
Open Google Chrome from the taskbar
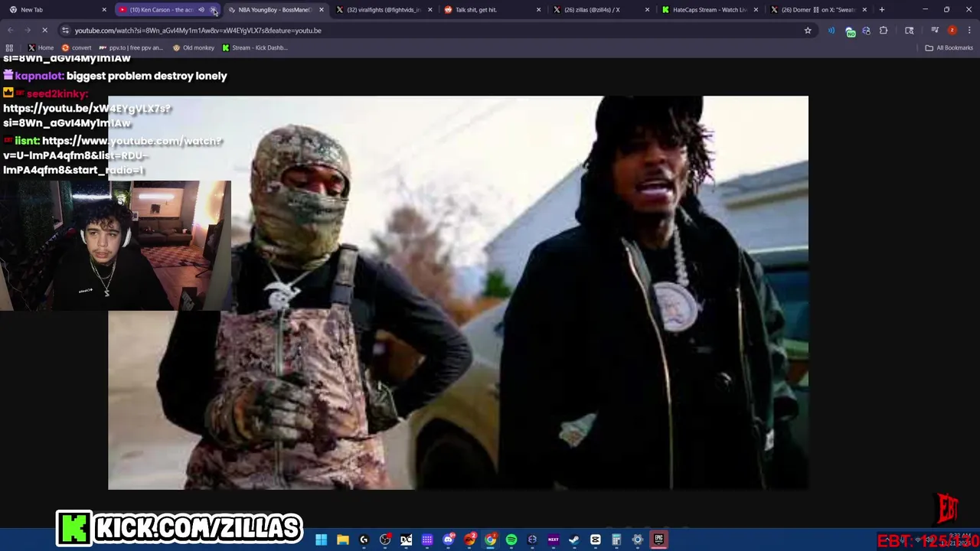point(490,540)
